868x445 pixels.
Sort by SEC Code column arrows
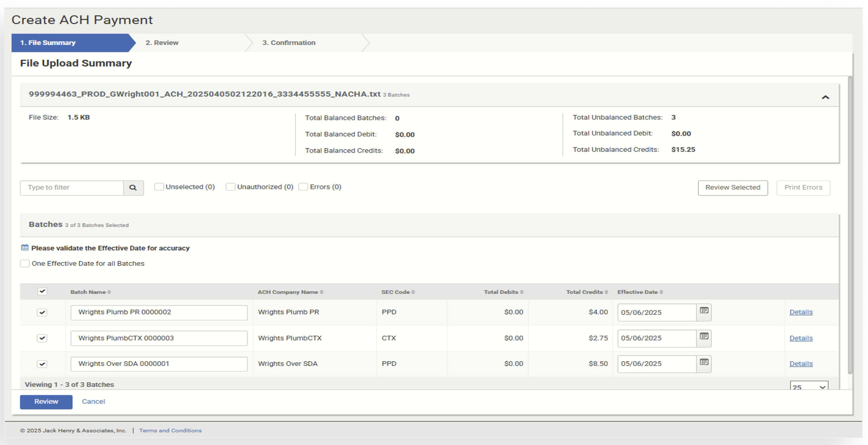(413, 292)
